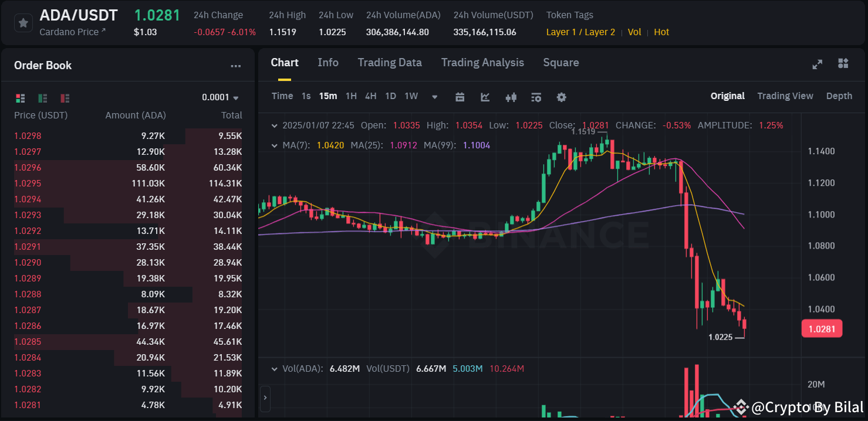Open the Cardano Price external link
Image resolution: width=868 pixels, height=421 pixels.
pyautogui.click(x=73, y=32)
